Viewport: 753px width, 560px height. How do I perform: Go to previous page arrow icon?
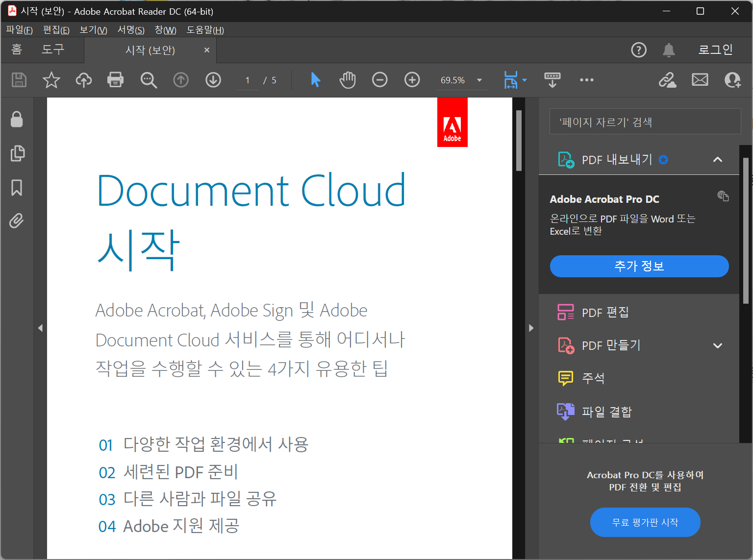tap(181, 79)
